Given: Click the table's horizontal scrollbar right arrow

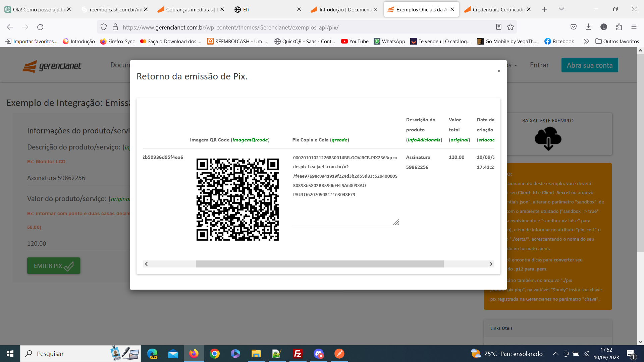Looking at the screenshot, I should tap(491, 264).
